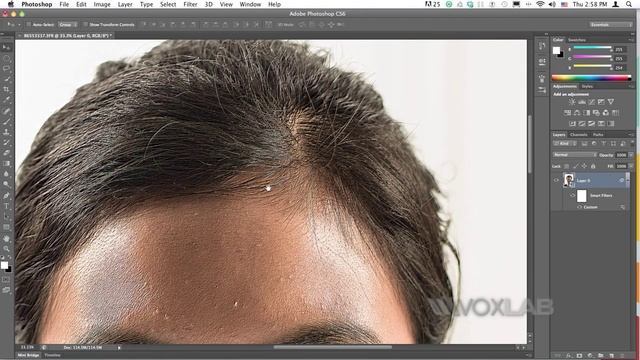This screenshot has width=640, height=360.
Task: Open the Move tool preset picker arrow
Action: click(19, 24)
